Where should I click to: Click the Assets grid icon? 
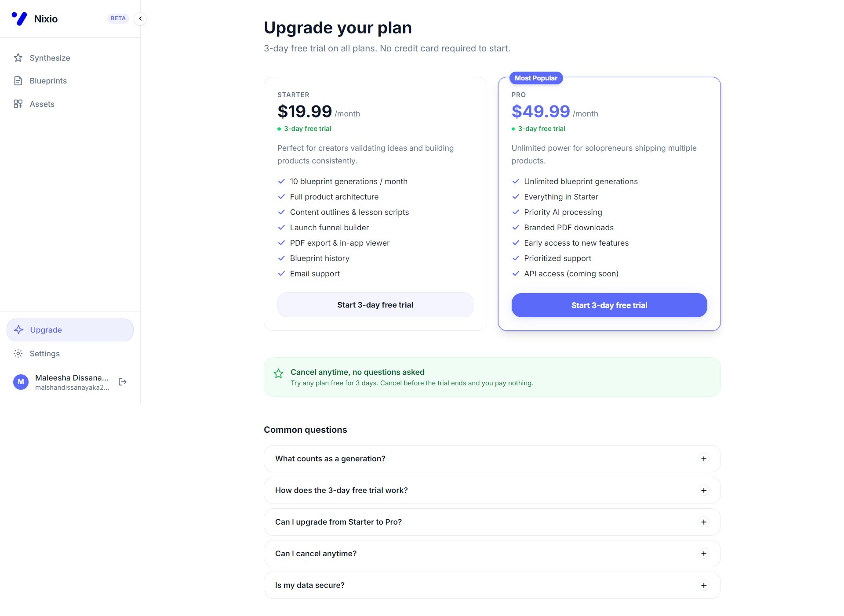18,104
